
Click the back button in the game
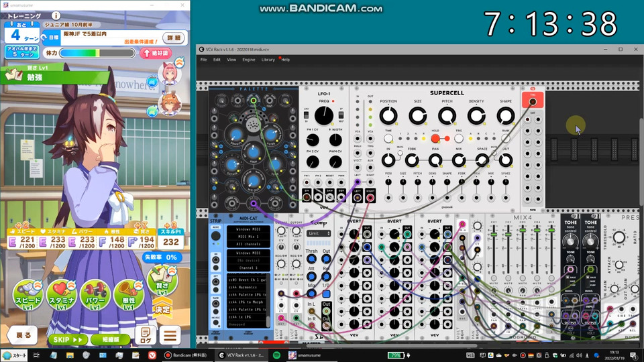click(x=23, y=335)
